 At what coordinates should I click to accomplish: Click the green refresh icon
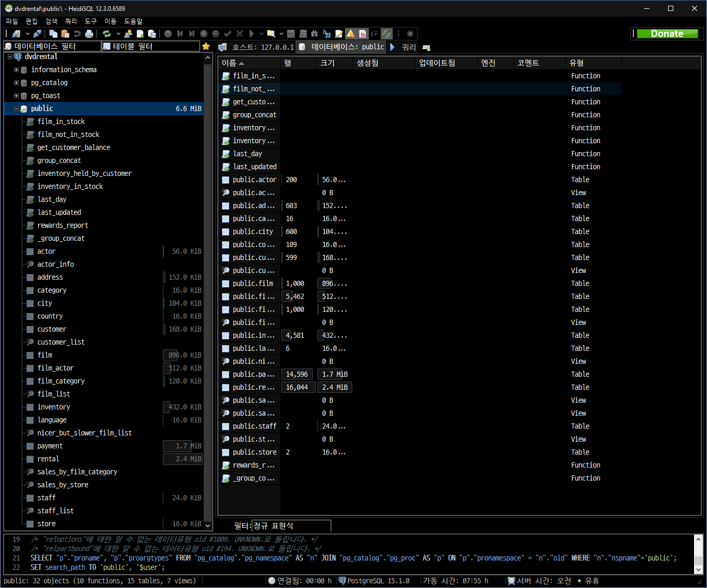pos(107,34)
